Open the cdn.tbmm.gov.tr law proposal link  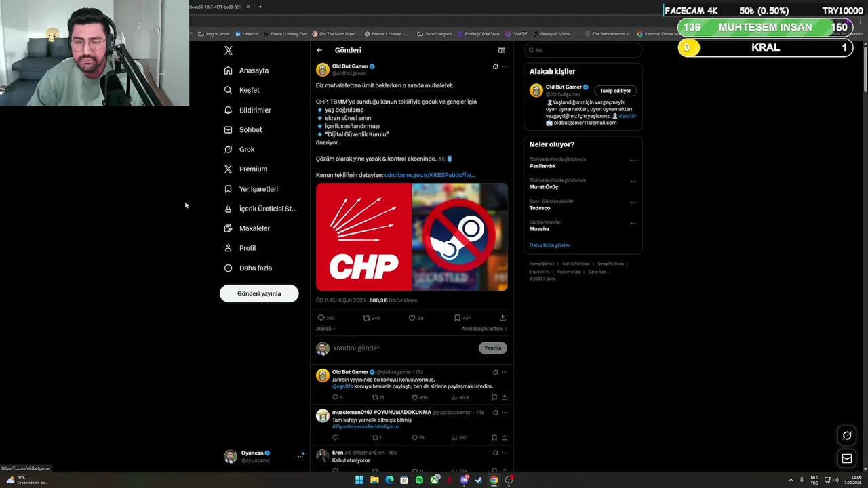point(430,175)
